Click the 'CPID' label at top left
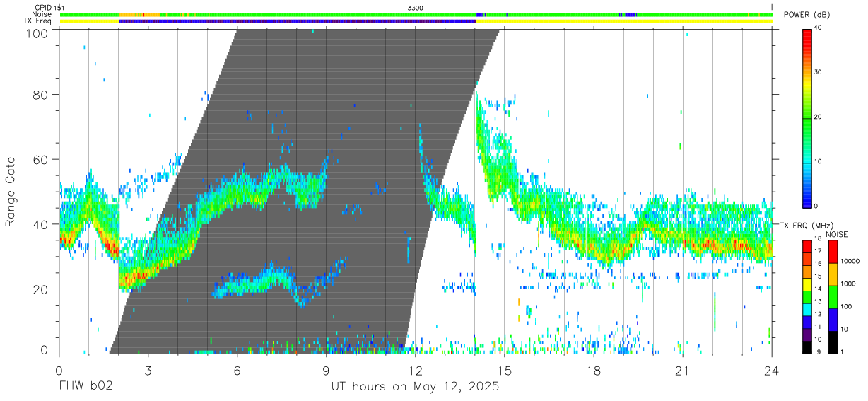868x401 pixels. click(x=42, y=7)
